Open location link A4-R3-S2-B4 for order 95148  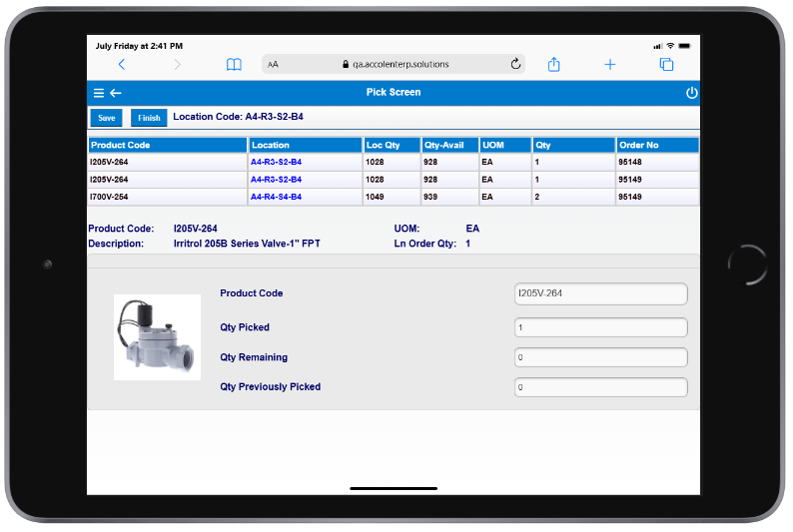point(276,162)
